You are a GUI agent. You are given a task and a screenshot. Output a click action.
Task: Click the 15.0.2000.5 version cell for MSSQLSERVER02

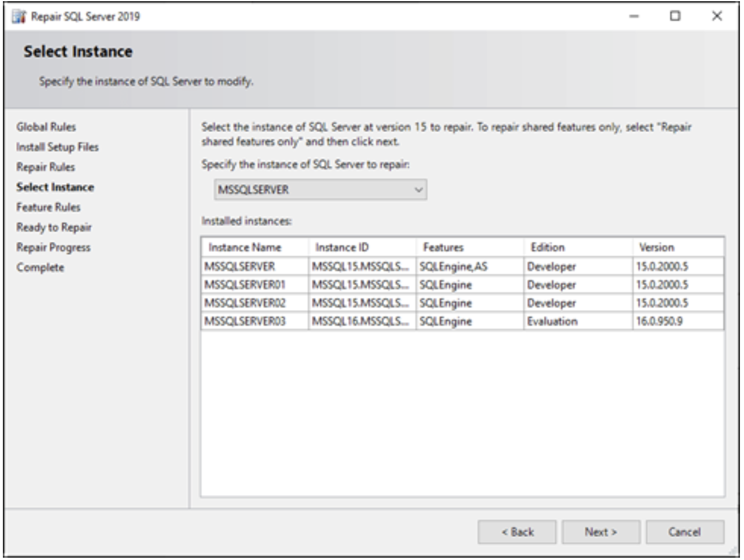pyautogui.click(x=678, y=303)
